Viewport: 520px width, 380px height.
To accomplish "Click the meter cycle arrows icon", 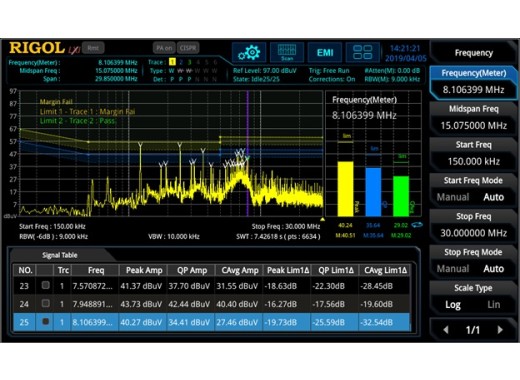I will point(417,225).
